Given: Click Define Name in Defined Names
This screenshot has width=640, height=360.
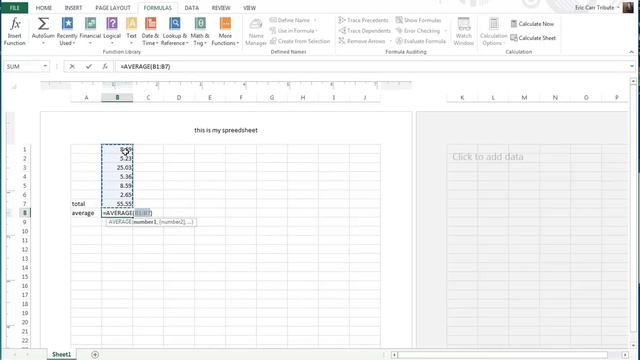Looking at the screenshot, I should tap(290, 20).
